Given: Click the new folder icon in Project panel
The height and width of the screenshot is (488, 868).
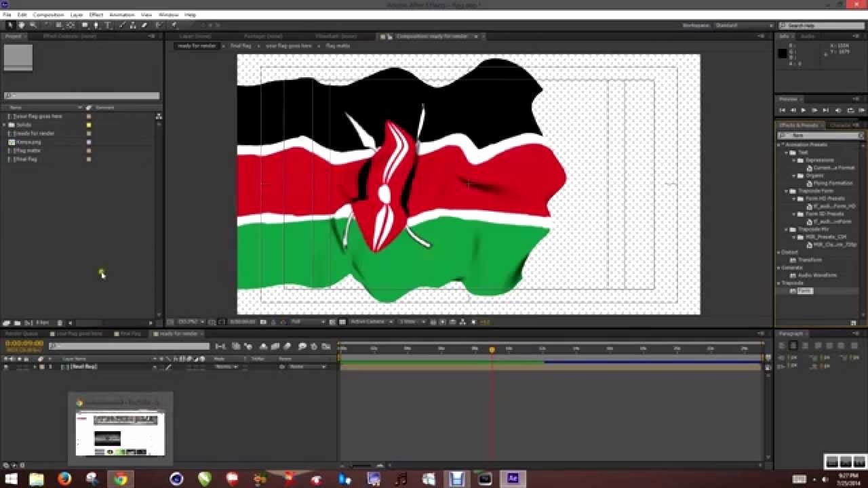Looking at the screenshot, I should tap(18, 323).
